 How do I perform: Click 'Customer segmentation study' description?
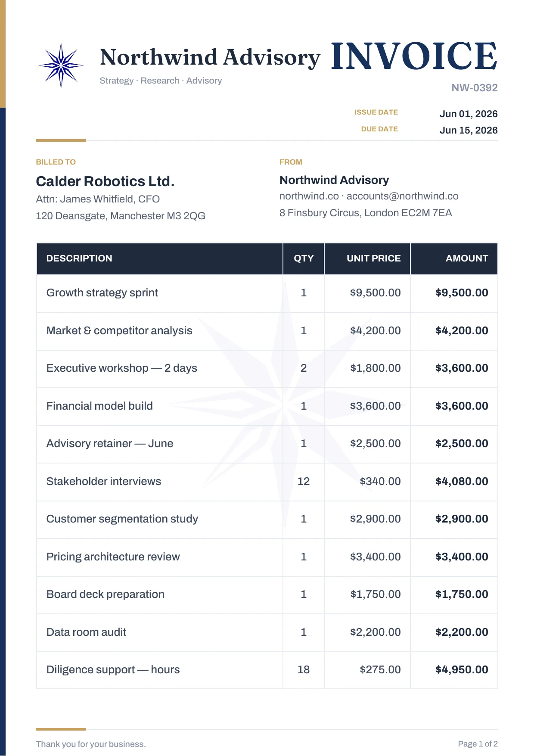[122, 519]
